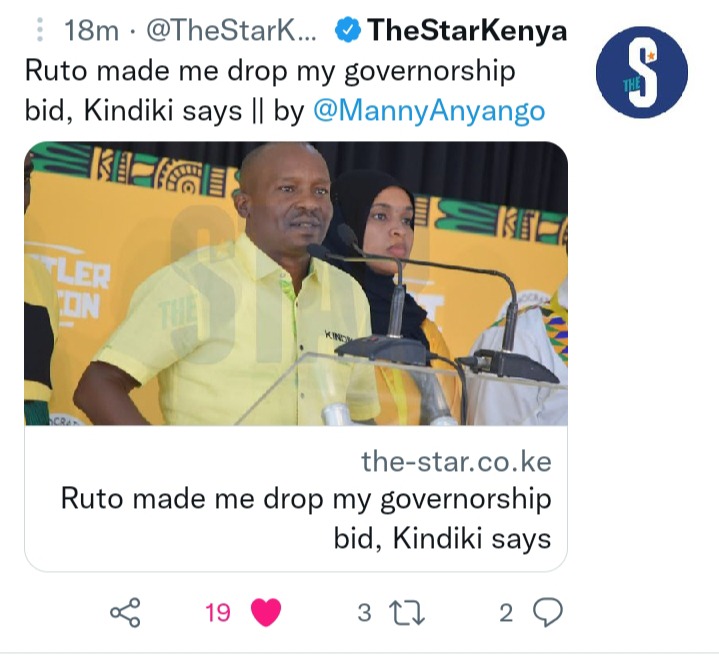Screen dimensions: 719x658
Task: Click the TheStarKenya display name
Action: pyautogui.click(x=468, y=30)
